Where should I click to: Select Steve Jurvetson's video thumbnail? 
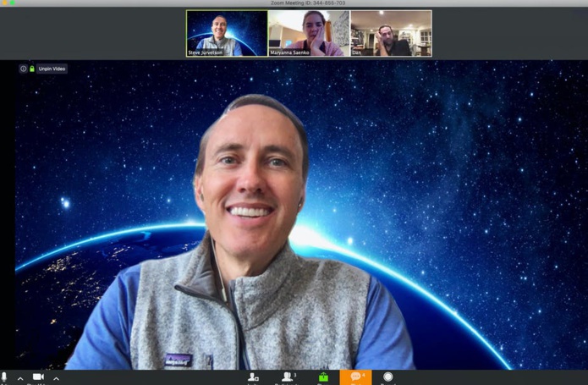226,32
